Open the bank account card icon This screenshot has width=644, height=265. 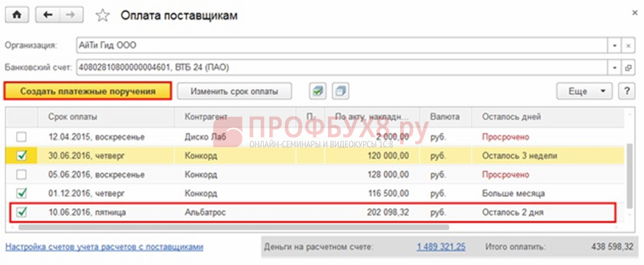click(x=628, y=68)
